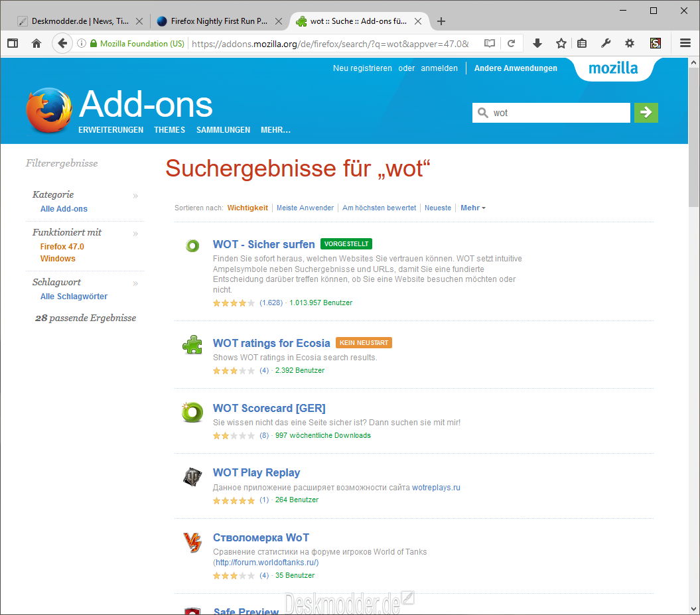
Task: Sort results by Neueste
Action: pos(438,208)
